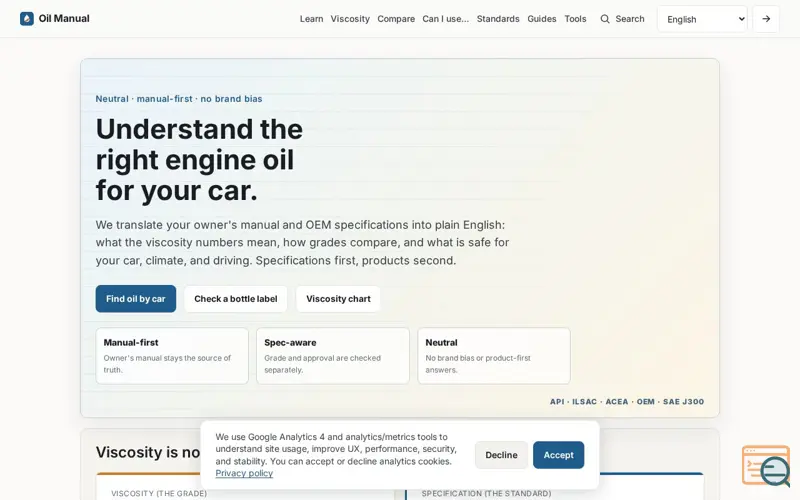Image resolution: width=800 pixels, height=500 pixels.
Task: Click the 'SPECIFICATION (THE STANDARD)' label
Action: click(x=486, y=493)
